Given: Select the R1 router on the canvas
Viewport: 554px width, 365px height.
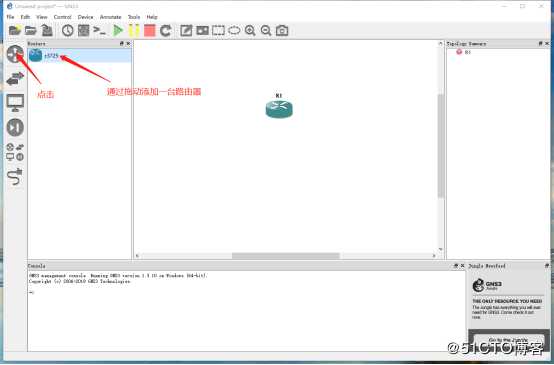Looking at the screenshot, I should (279, 109).
